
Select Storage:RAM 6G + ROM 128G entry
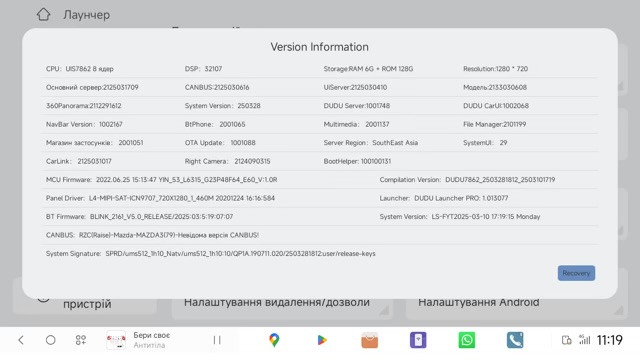click(x=368, y=69)
